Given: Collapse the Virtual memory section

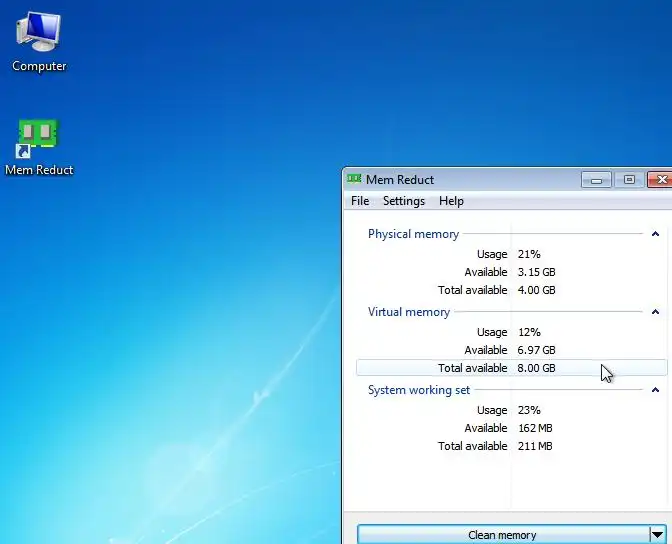Looking at the screenshot, I should pos(655,312).
